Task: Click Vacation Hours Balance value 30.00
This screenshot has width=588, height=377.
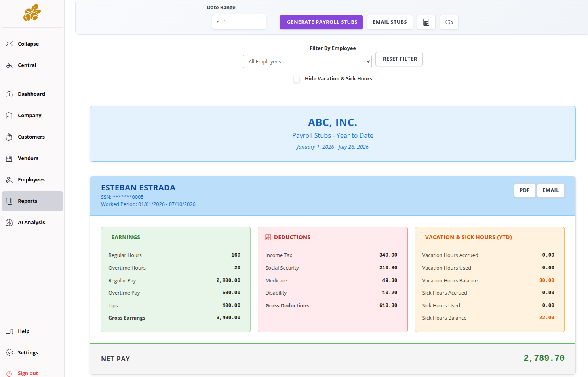Action: tap(546, 280)
